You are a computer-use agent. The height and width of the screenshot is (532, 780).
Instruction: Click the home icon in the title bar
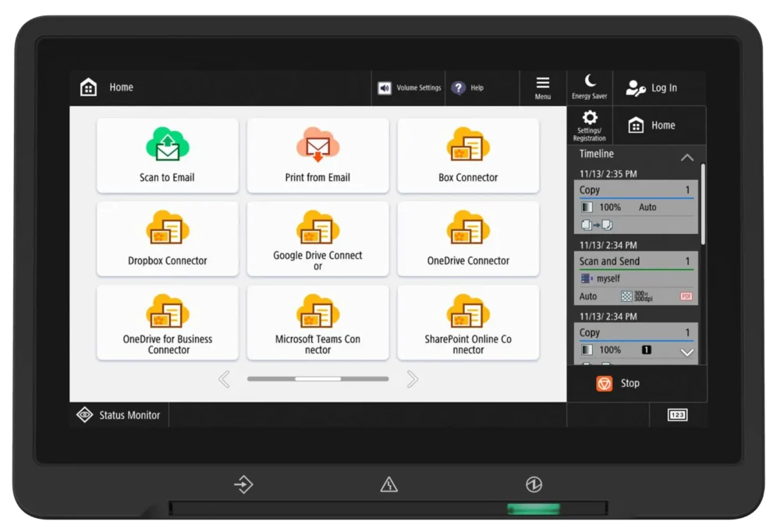[x=89, y=87]
